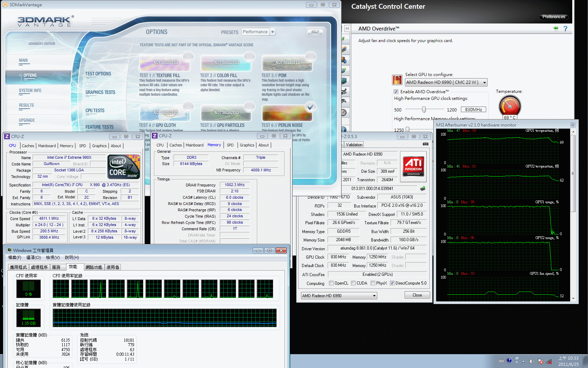Image resolution: width=588 pixels, height=368 pixels.
Task: Open the monitor icon in Catalyst sidebar
Action: tap(344, 81)
